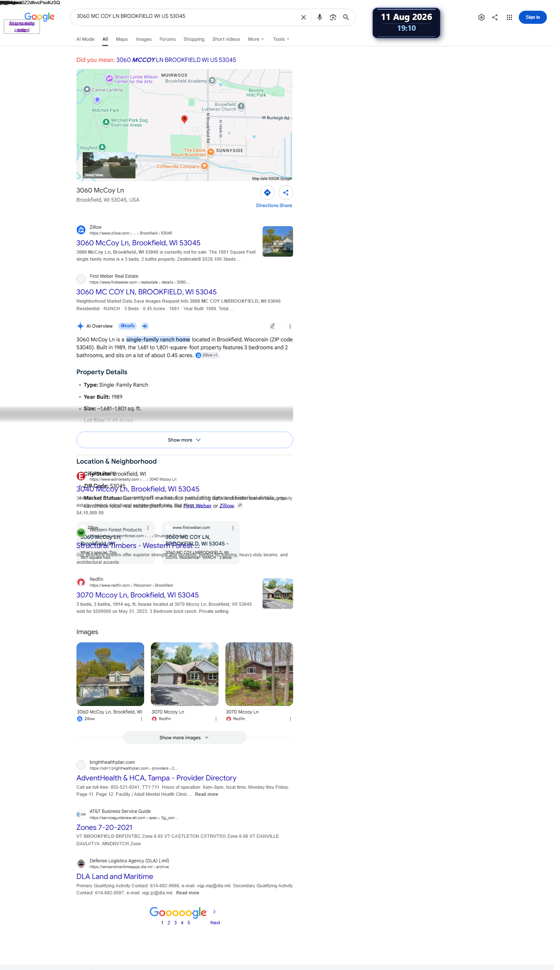The width and height of the screenshot is (560, 970).
Task: Go to results page 2
Action: coord(169,923)
